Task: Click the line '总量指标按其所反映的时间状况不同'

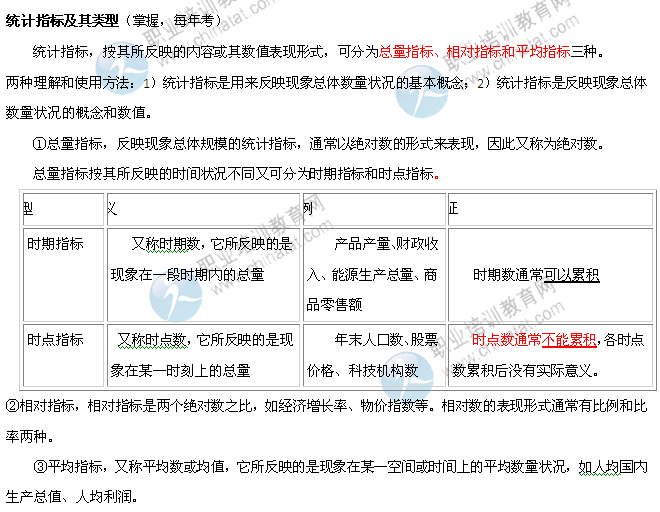Action: (236, 174)
